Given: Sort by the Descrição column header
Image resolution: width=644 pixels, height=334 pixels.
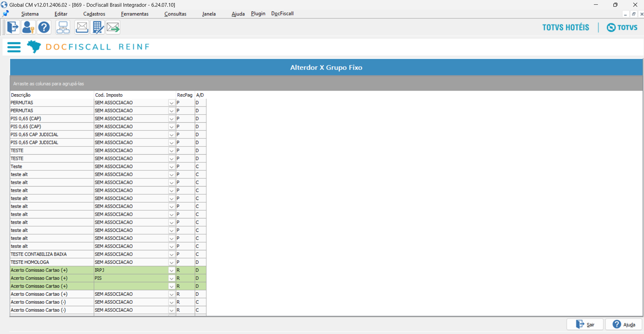Looking at the screenshot, I should [x=52, y=95].
